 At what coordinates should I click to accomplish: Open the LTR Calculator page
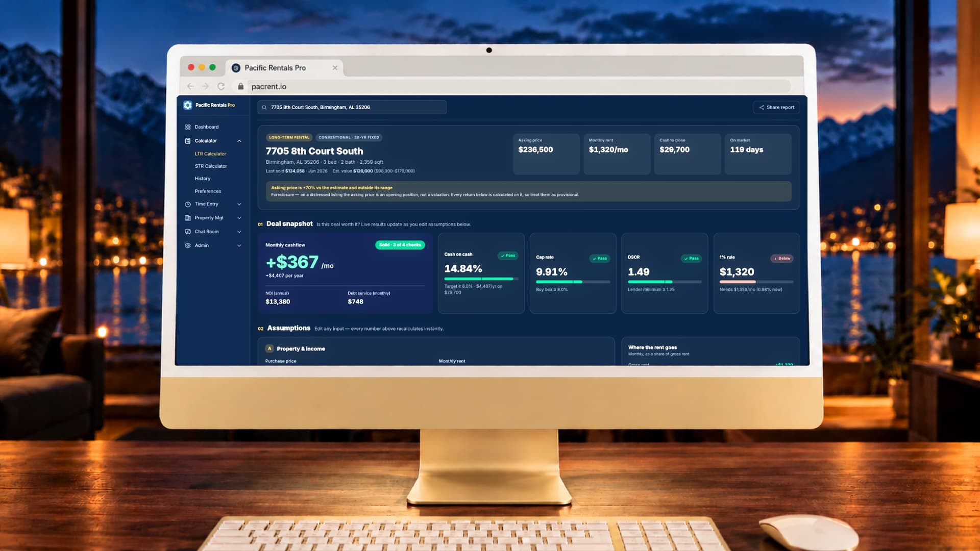[210, 154]
